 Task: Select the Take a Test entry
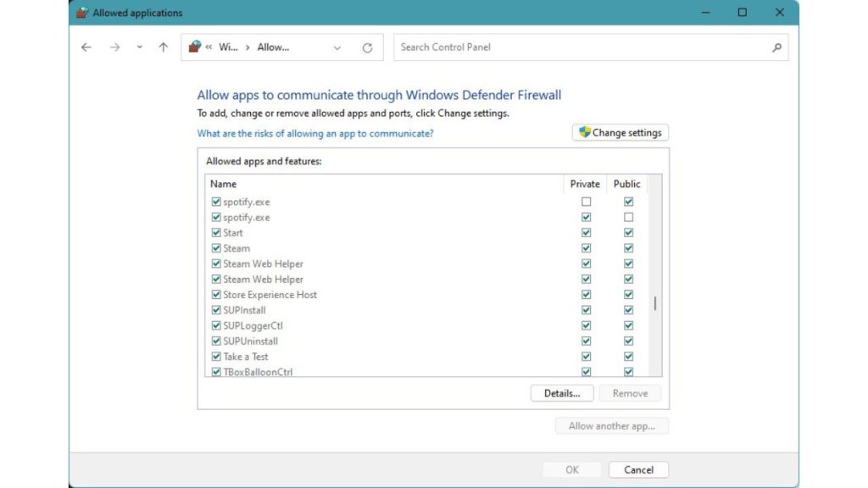point(245,357)
